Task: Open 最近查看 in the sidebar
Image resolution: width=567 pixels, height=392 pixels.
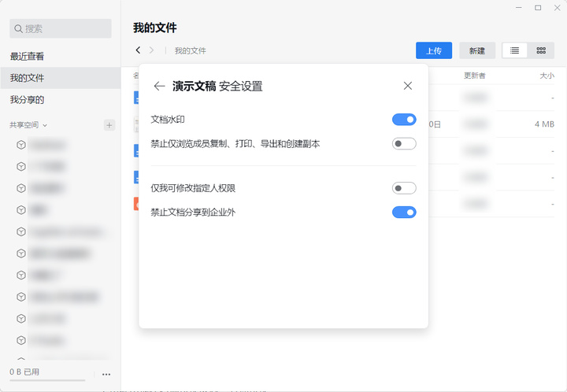Action: (27, 57)
